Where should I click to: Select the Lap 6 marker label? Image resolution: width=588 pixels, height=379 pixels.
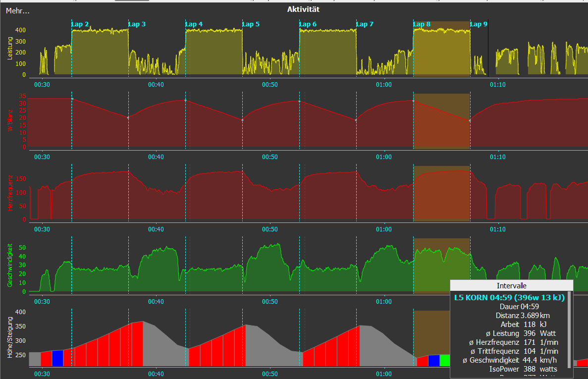308,24
